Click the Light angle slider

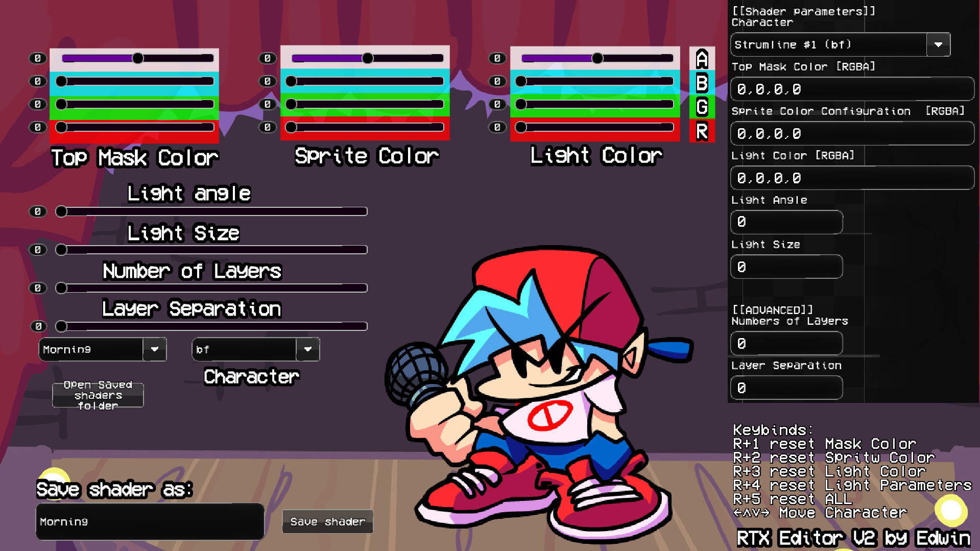(x=211, y=211)
